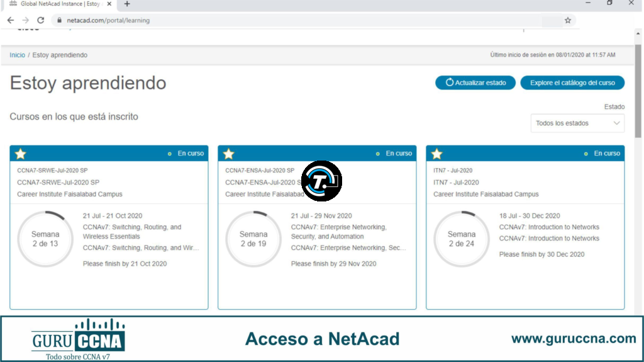
Task: Click Please finish by 30 Dec 2020
Action: coord(541,254)
